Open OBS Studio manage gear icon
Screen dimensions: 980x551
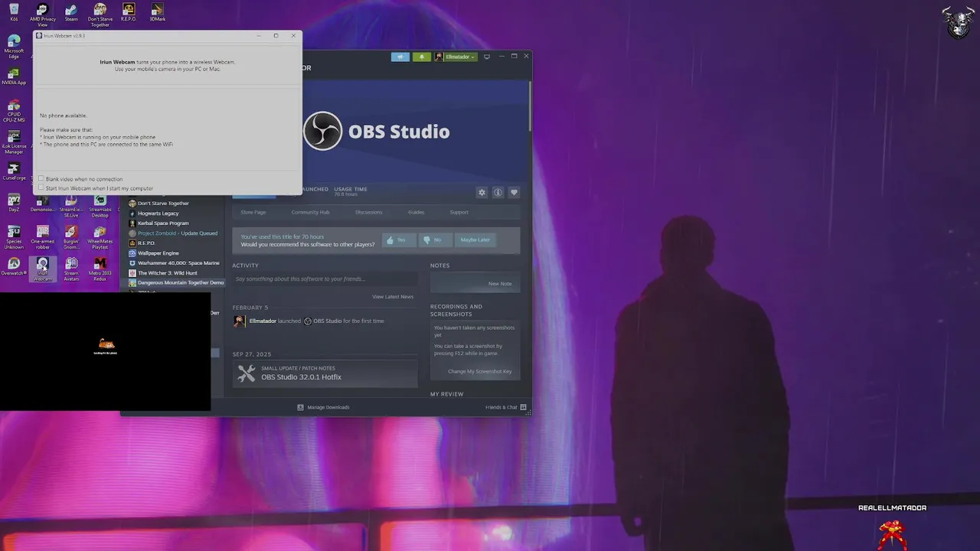[x=482, y=192]
